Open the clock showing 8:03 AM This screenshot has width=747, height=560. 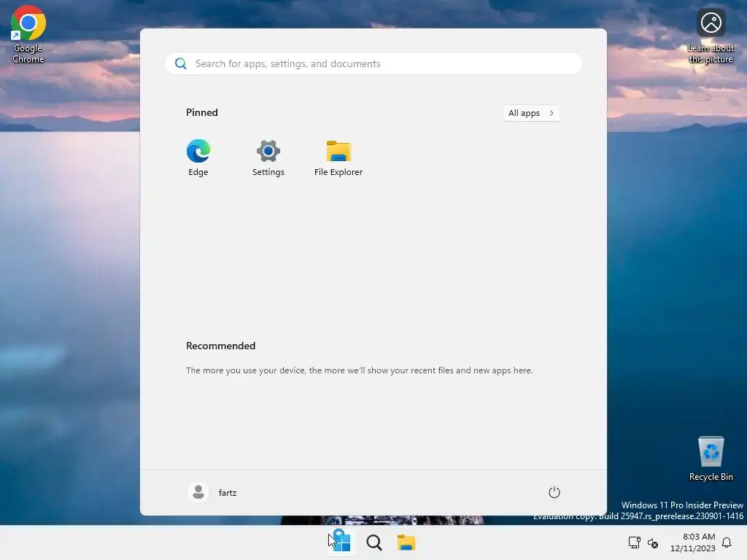click(x=693, y=542)
